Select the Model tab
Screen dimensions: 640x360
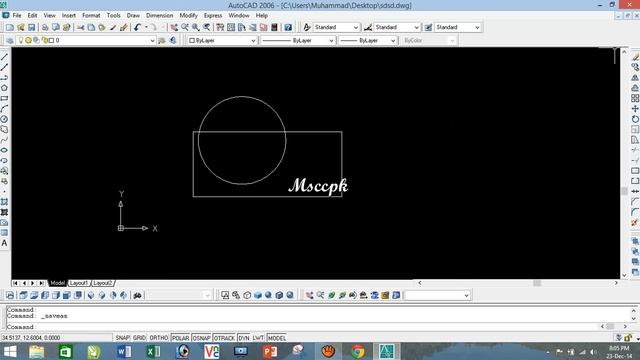tap(58, 283)
